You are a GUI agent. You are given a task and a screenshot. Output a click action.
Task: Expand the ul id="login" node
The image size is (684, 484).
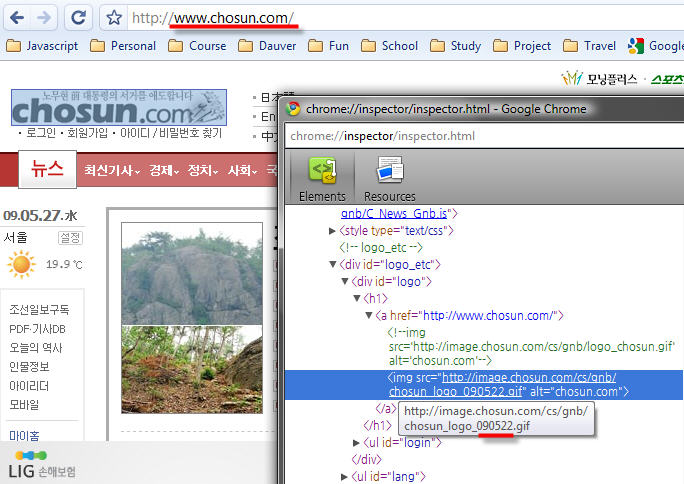click(357, 442)
